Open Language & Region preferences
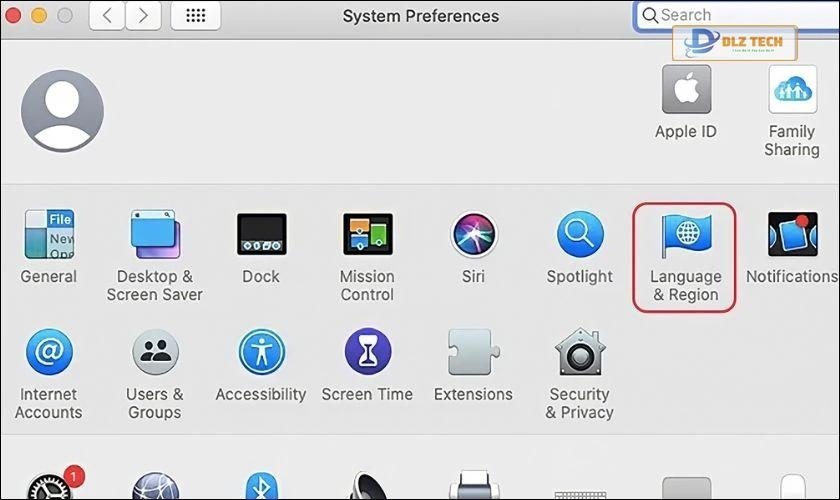840x500 pixels. [685, 257]
